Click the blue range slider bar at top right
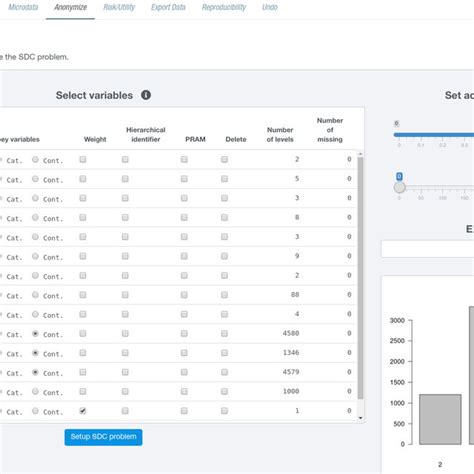 434,135
